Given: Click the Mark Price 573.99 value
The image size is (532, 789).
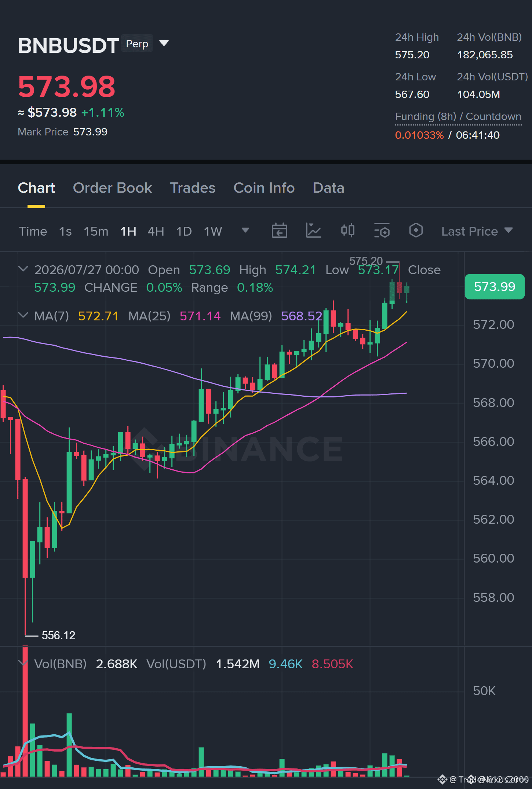Looking at the screenshot, I should [x=90, y=132].
